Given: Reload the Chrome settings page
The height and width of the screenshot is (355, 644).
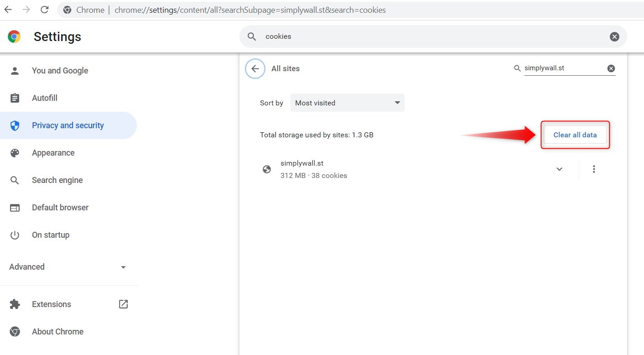Looking at the screenshot, I should (44, 10).
